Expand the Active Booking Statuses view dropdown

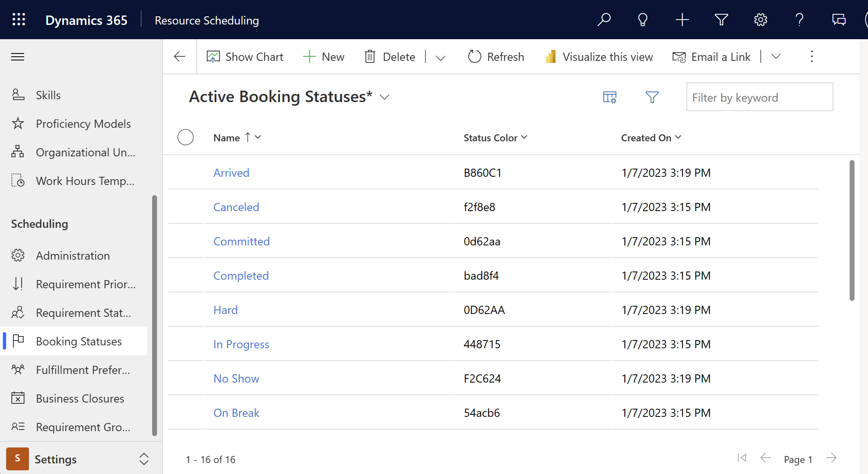(x=385, y=97)
